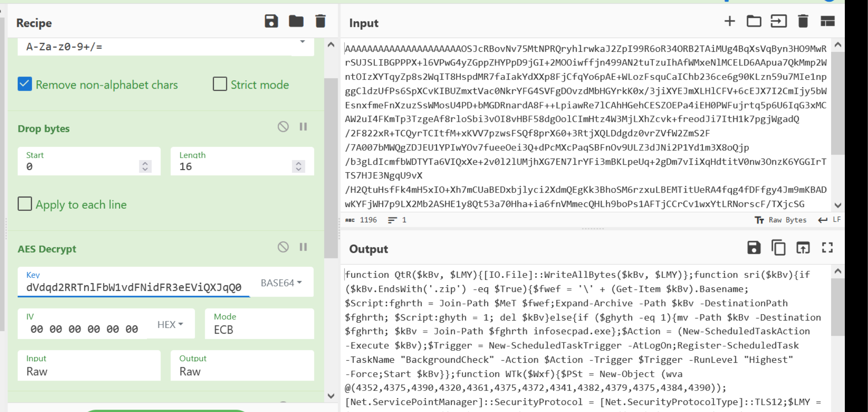This screenshot has width=868, height=412.
Task: Open file as input
Action: pyautogui.click(x=779, y=21)
